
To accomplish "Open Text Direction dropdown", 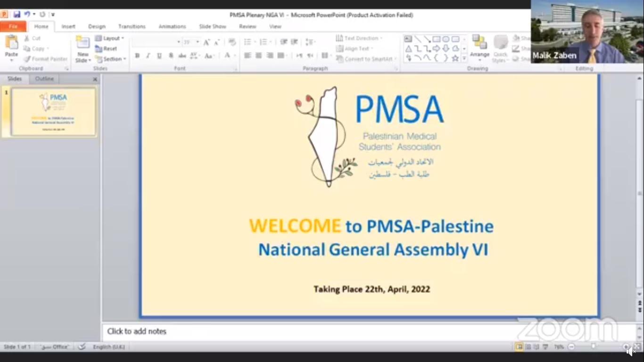I will pos(359,38).
